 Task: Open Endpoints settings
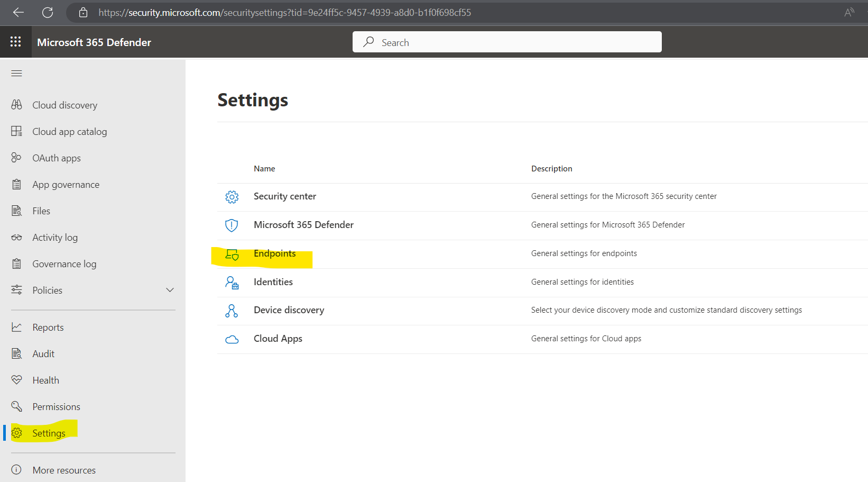275,253
